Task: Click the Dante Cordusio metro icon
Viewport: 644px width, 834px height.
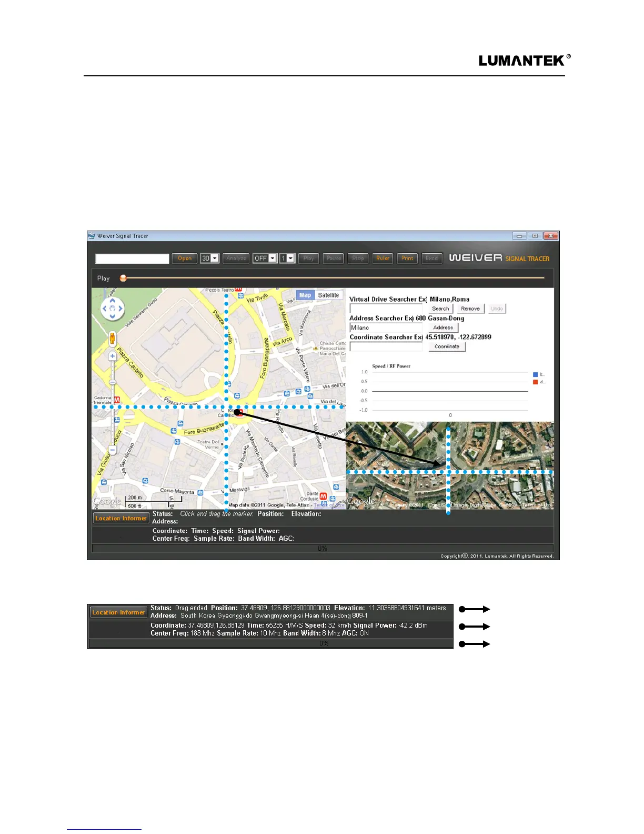Action: click(x=323, y=496)
